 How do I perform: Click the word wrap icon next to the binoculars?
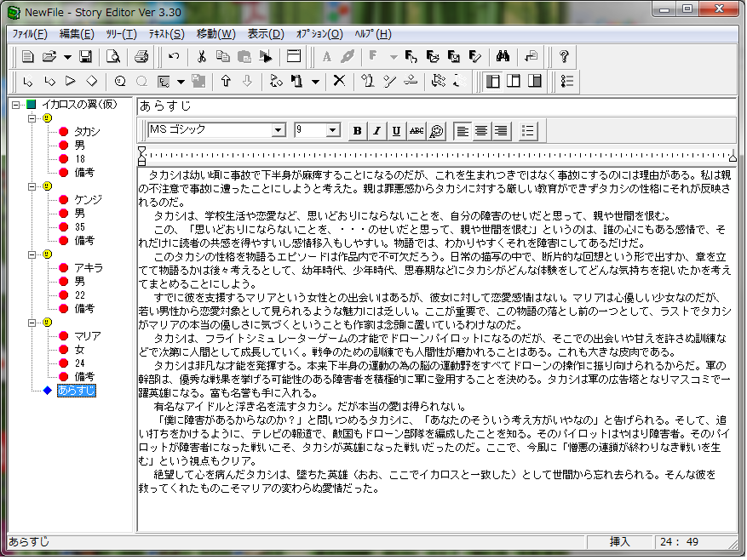[531, 57]
